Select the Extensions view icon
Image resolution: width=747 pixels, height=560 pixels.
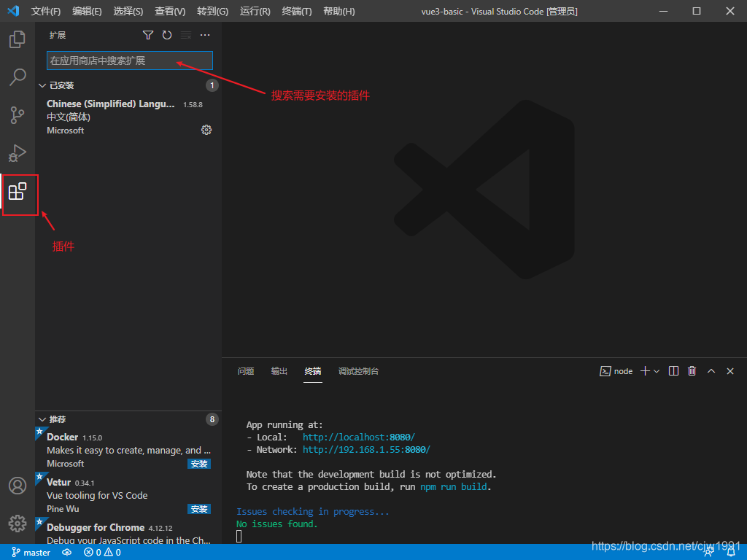click(x=18, y=192)
